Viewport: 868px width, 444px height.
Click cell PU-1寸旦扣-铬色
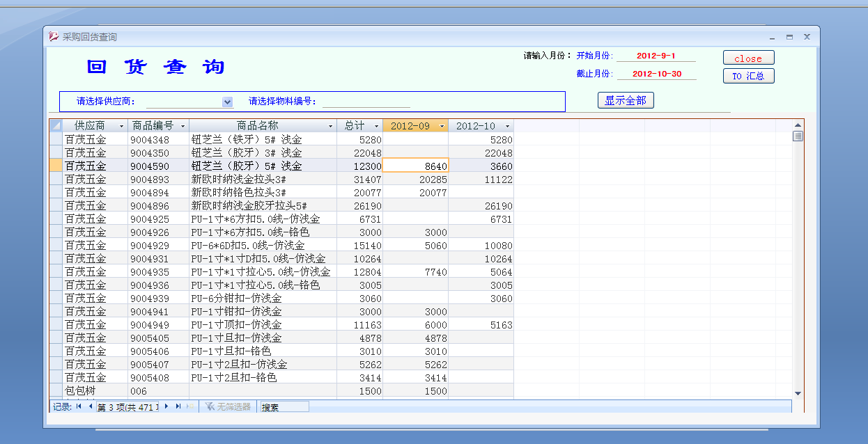click(263, 351)
